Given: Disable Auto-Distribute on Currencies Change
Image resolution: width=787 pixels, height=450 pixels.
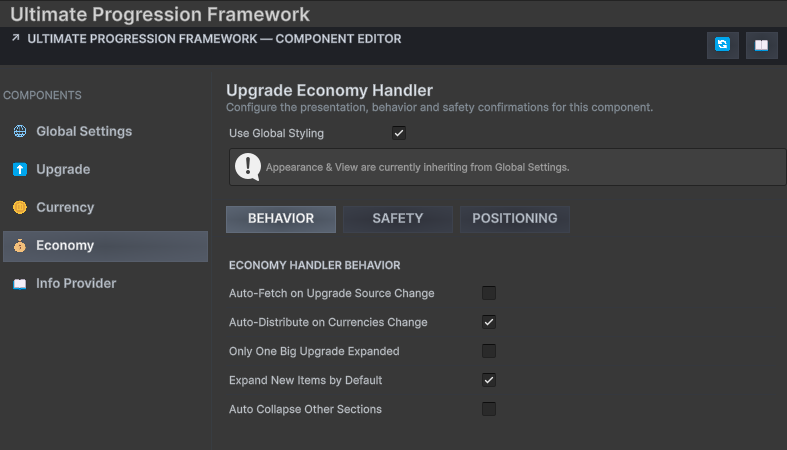Looking at the screenshot, I should pos(489,322).
